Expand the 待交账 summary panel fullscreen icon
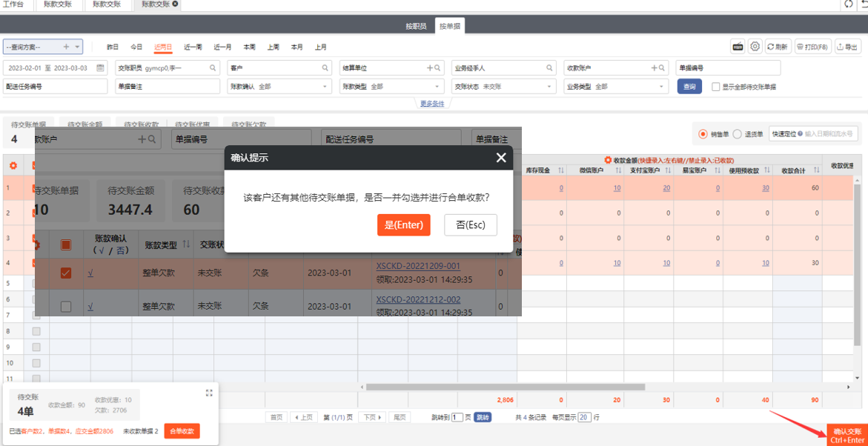 pos(209,393)
